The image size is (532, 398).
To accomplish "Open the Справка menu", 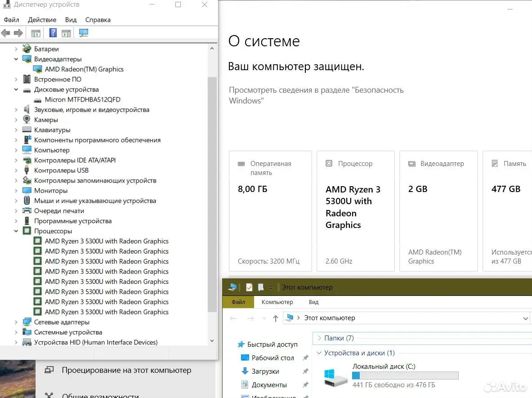I will tap(98, 20).
